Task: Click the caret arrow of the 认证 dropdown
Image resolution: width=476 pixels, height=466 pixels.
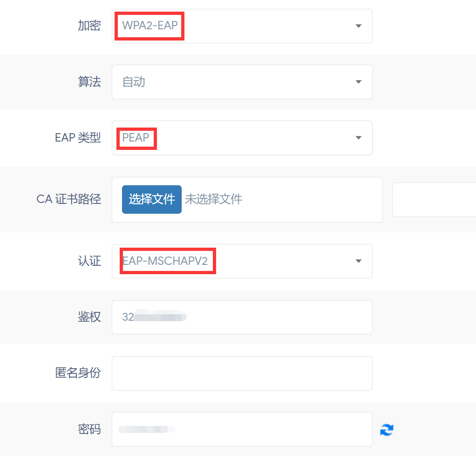Action: pos(359,261)
